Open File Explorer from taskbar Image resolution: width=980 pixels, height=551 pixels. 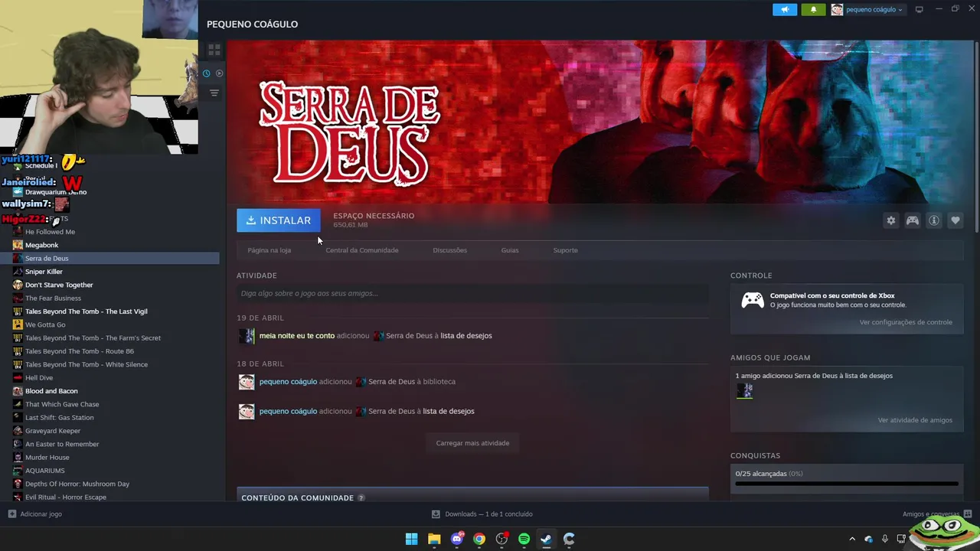[x=434, y=539]
